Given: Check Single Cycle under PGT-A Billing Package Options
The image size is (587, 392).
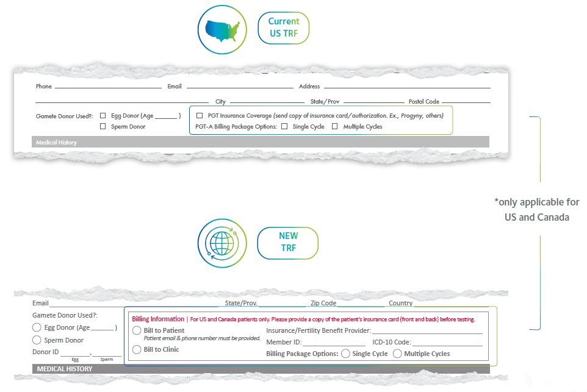Looking at the screenshot, I should [x=284, y=127].
